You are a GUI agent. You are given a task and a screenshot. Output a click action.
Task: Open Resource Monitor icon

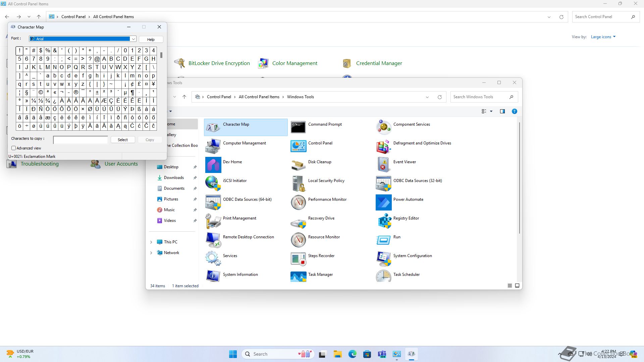tap(298, 240)
